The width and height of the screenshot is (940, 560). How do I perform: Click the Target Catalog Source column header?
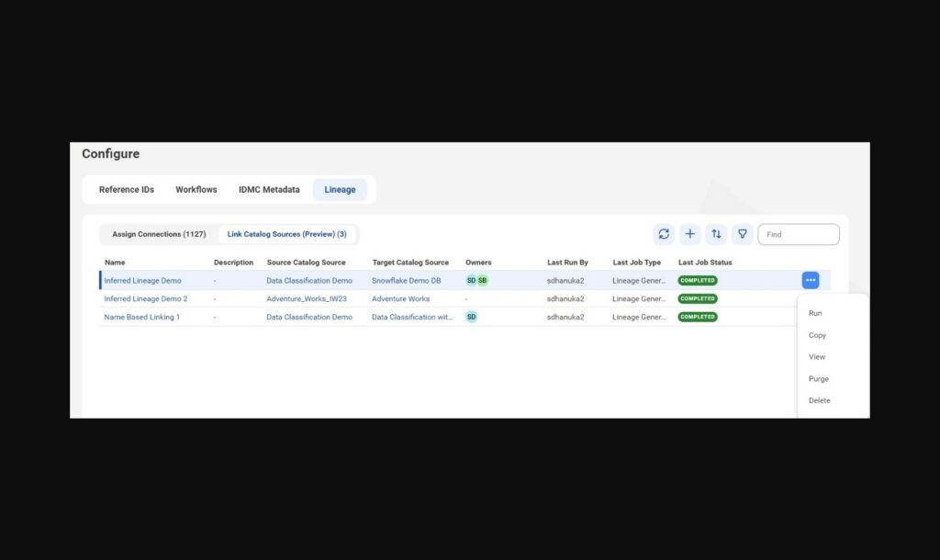(410, 263)
